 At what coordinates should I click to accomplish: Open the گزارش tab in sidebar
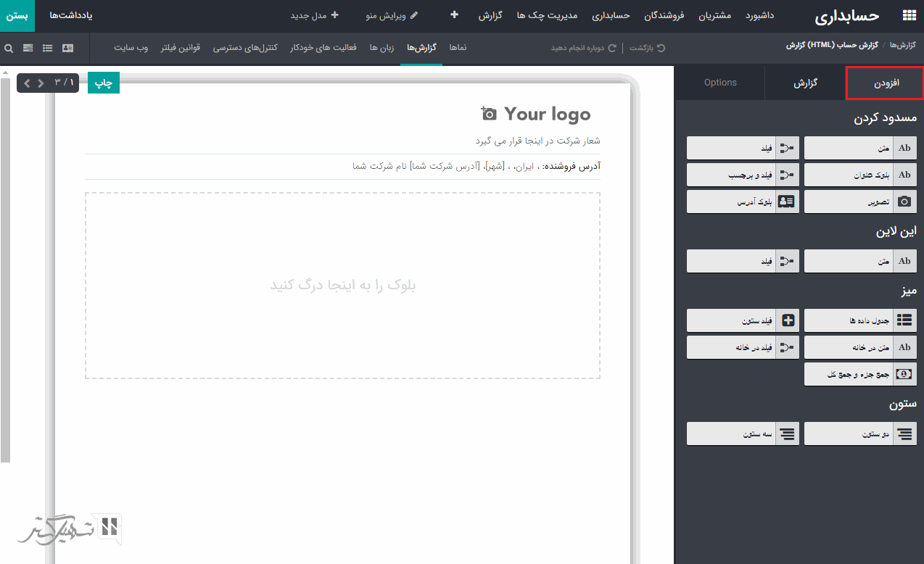(805, 83)
